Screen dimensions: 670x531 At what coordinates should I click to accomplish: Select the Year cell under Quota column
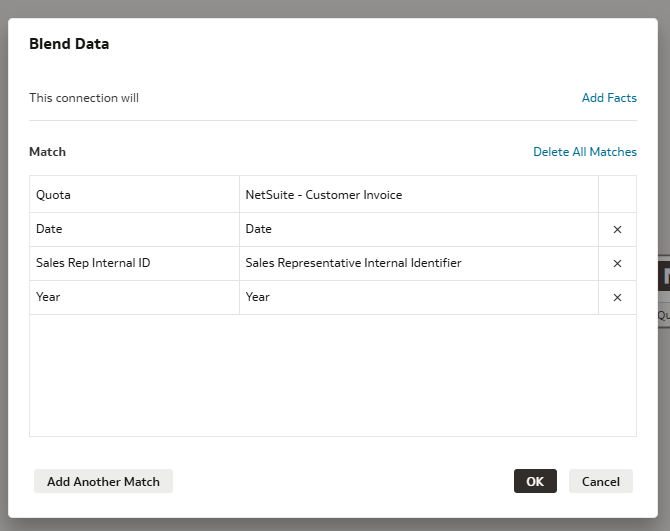134,297
